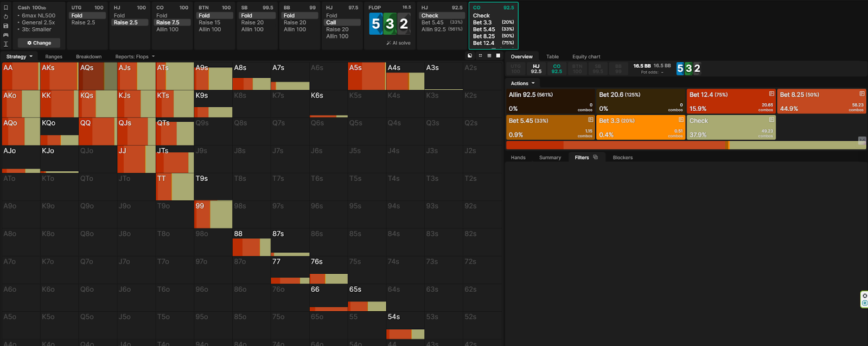Click the gear Change button

click(x=39, y=43)
